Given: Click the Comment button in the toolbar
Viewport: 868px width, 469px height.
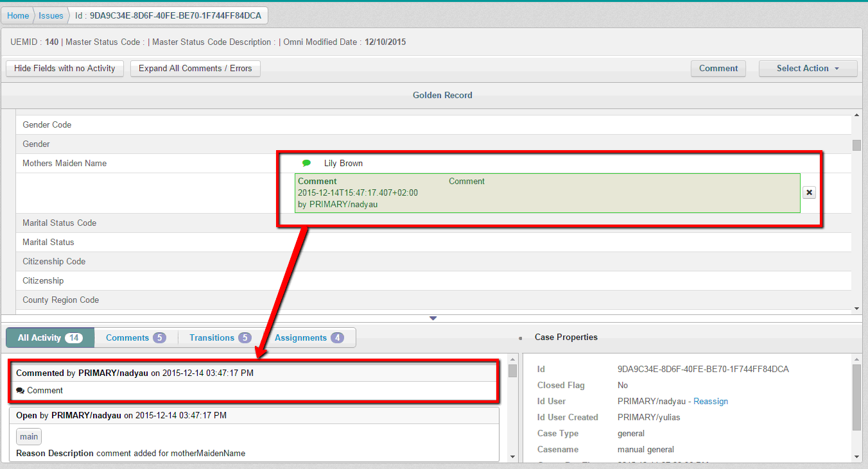Looking at the screenshot, I should point(718,69).
